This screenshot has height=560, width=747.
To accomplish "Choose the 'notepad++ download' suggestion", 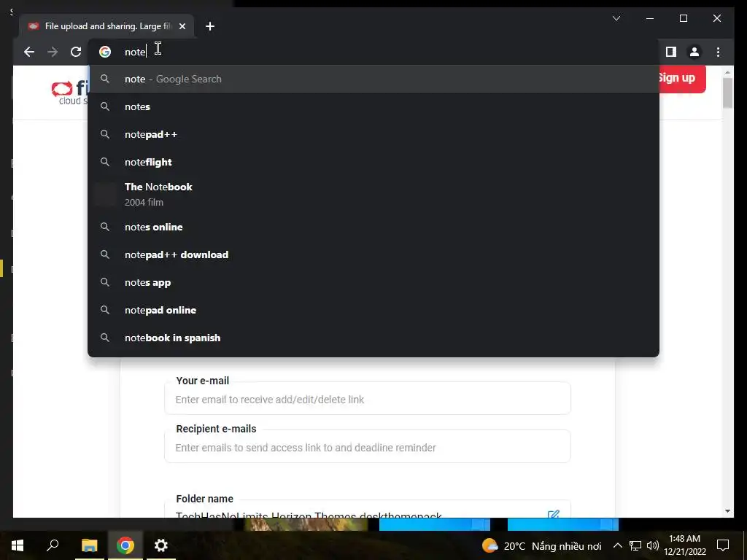I will click(373, 254).
